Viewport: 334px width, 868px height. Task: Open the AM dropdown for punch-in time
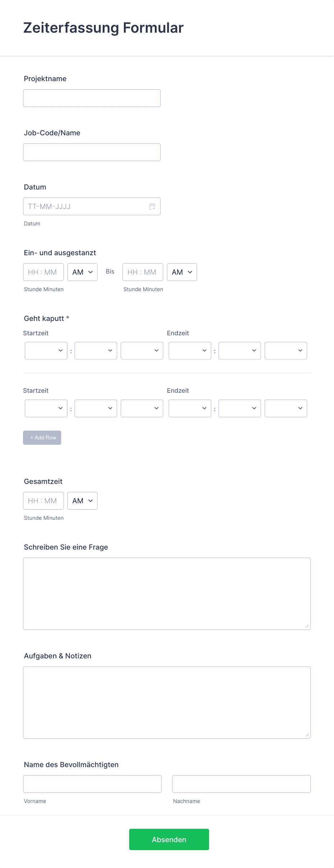click(x=82, y=272)
